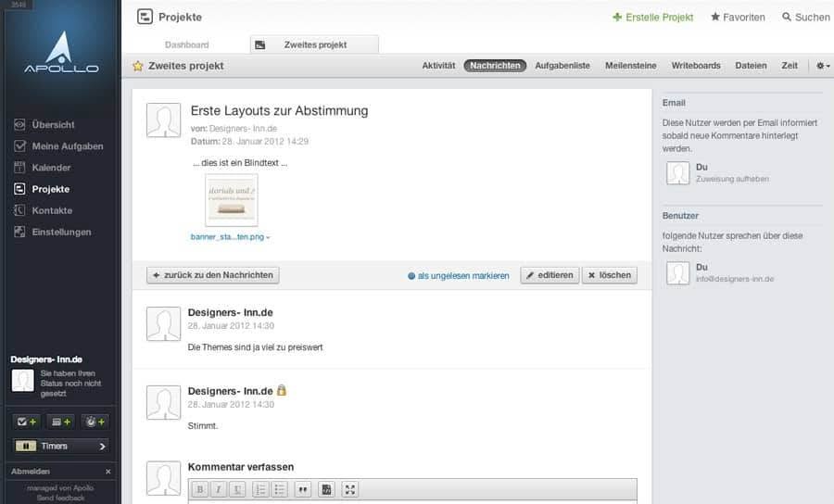Mark message as unread (als ungelesen markieren)
Screen dimensions: 834x504
(459, 275)
